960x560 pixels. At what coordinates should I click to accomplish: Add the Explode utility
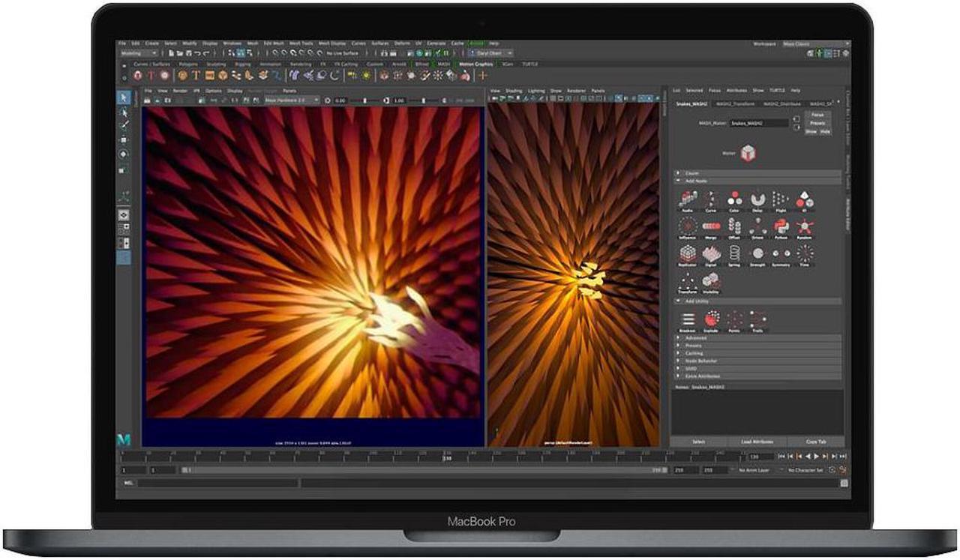point(711,321)
